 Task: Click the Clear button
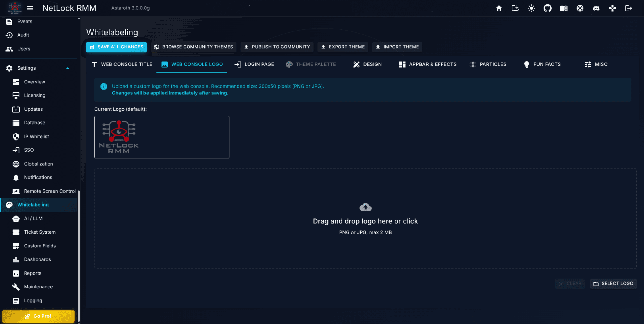(x=570, y=284)
